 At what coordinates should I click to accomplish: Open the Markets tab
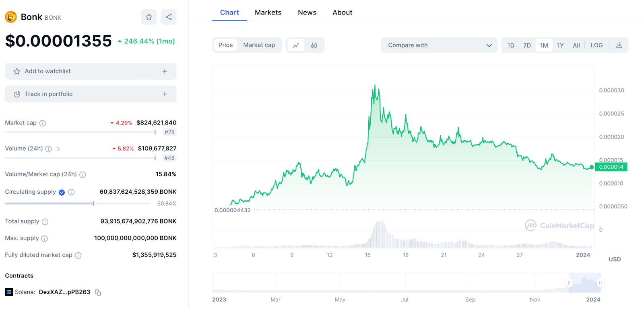coord(268,12)
